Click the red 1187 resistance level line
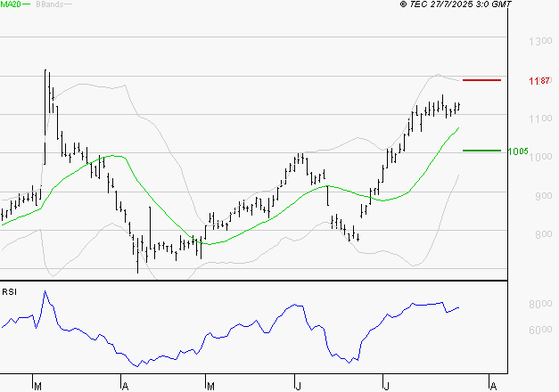This screenshot has width=559, height=392. pos(481,80)
